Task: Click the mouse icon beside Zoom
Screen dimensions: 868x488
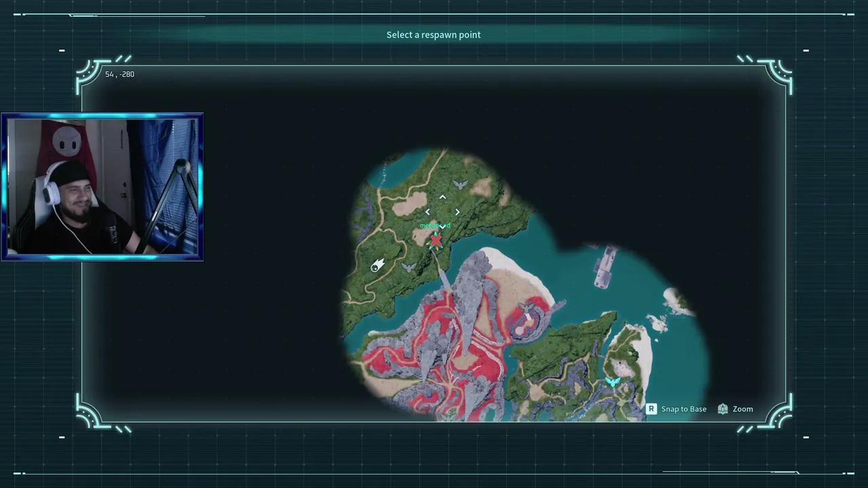Action: tap(723, 409)
